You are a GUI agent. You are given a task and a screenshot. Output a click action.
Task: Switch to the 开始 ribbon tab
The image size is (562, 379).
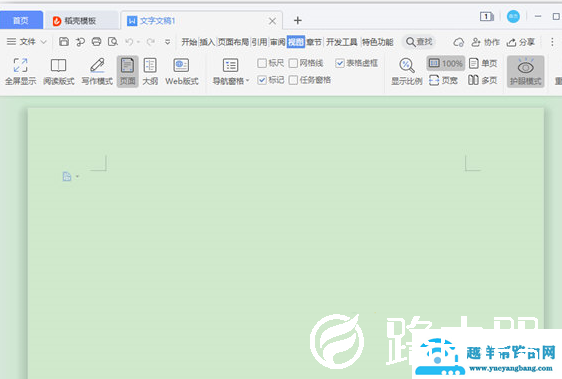pyautogui.click(x=189, y=42)
